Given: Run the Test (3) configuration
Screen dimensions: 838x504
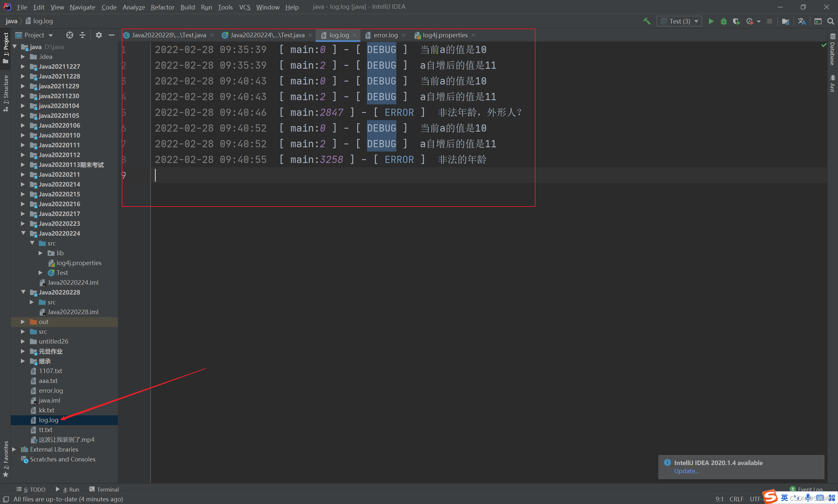Looking at the screenshot, I should click(711, 21).
